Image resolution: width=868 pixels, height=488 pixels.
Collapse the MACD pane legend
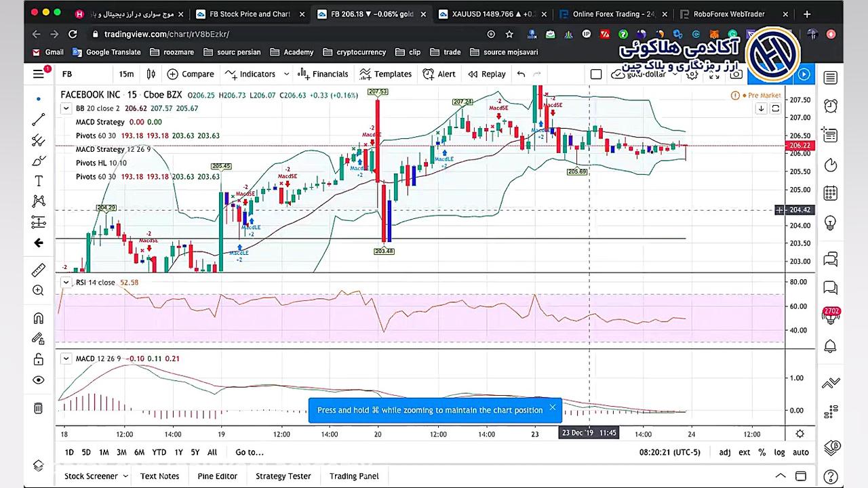(66, 359)
